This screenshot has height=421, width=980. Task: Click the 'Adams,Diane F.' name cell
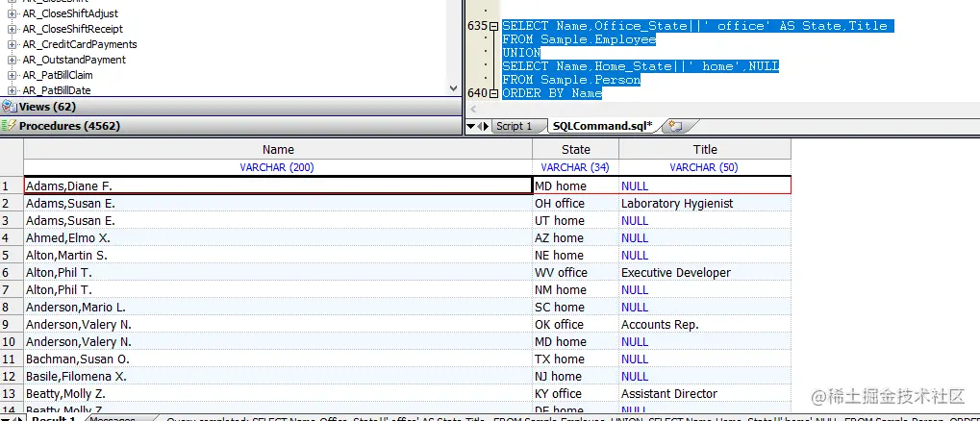(x=278, y=186)
